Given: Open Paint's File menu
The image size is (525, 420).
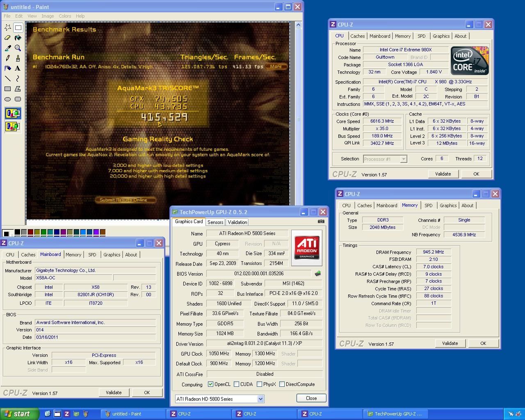Looking at the screenshot, I should point(7,16).
